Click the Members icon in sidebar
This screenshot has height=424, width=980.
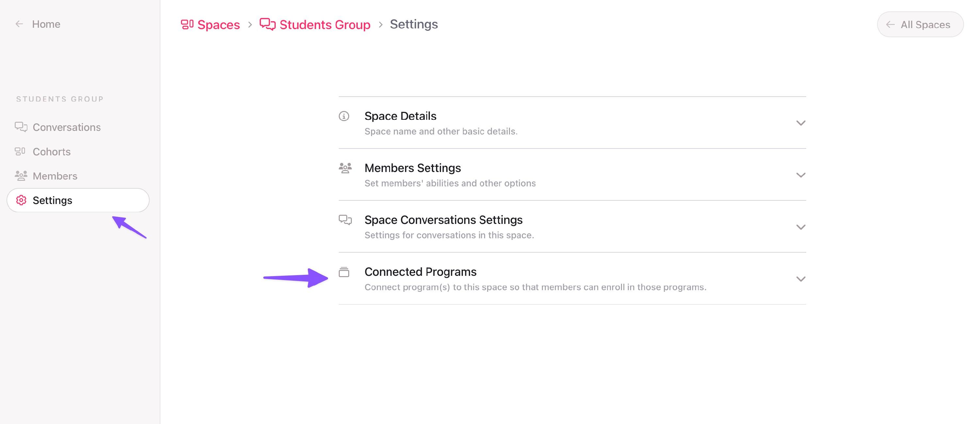click(x=21, y=176)
